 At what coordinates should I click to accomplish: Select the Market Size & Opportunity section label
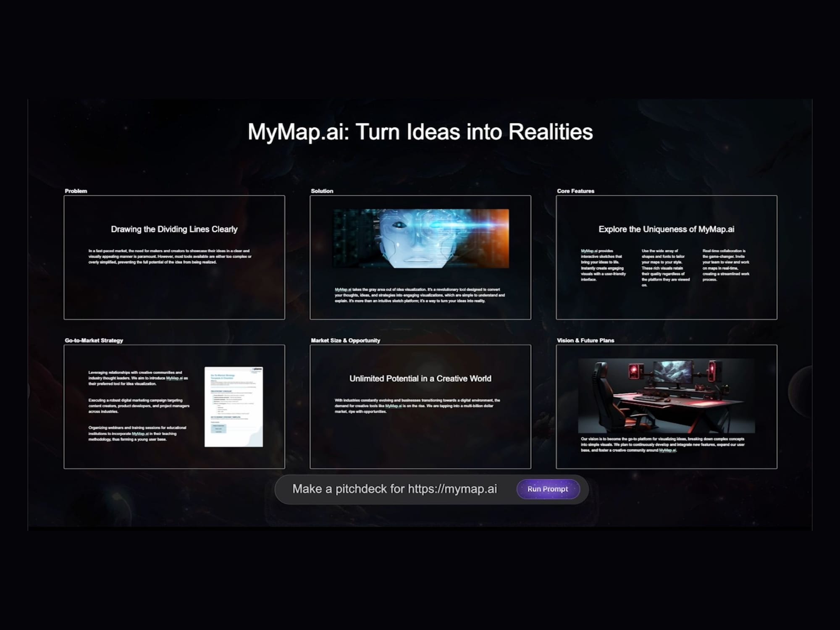345,341
